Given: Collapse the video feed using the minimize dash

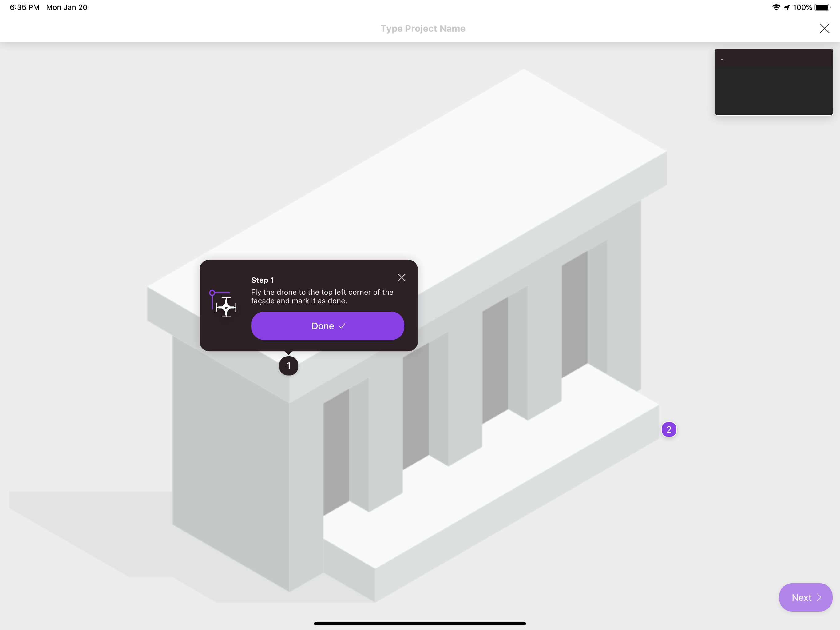Looking at the screenshot, I should pos(723,59).
